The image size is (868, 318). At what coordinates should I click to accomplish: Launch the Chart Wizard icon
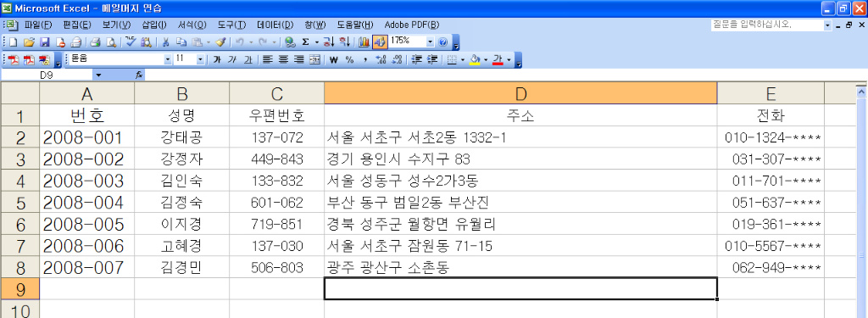click(364, 42)
